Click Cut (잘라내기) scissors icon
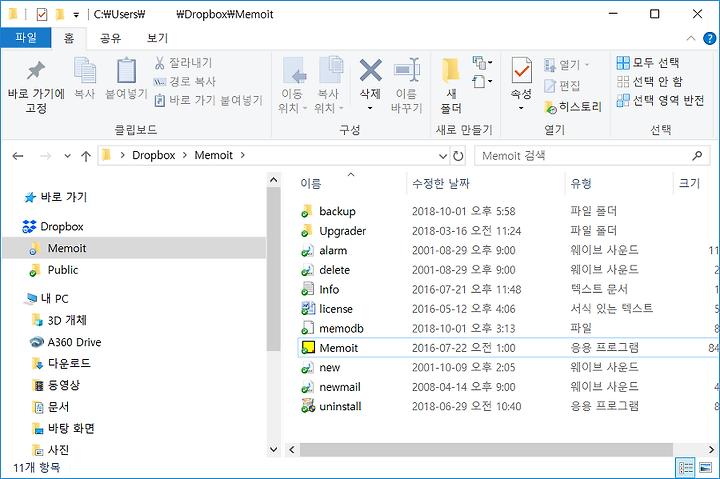Image resolution: width=720 pixels, height=479 pixels. 159,63
